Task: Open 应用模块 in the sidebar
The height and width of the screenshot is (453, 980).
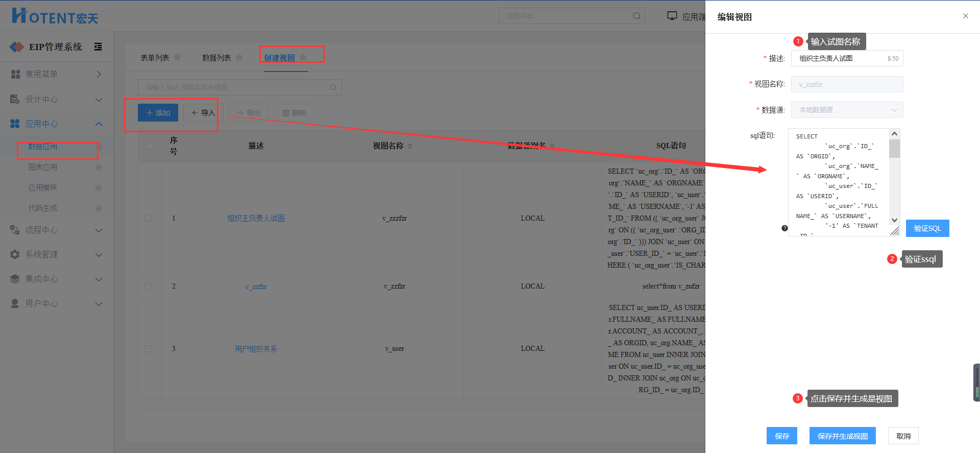Action: click(43, 187)
